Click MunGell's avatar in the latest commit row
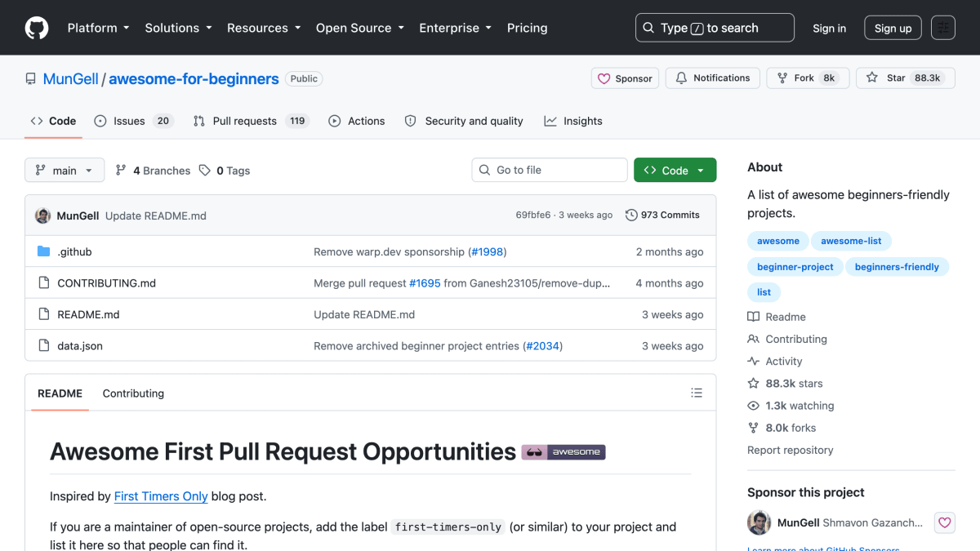Image resolution: width=980 pixels, height=551 pixels. click(x=43, y=216)
